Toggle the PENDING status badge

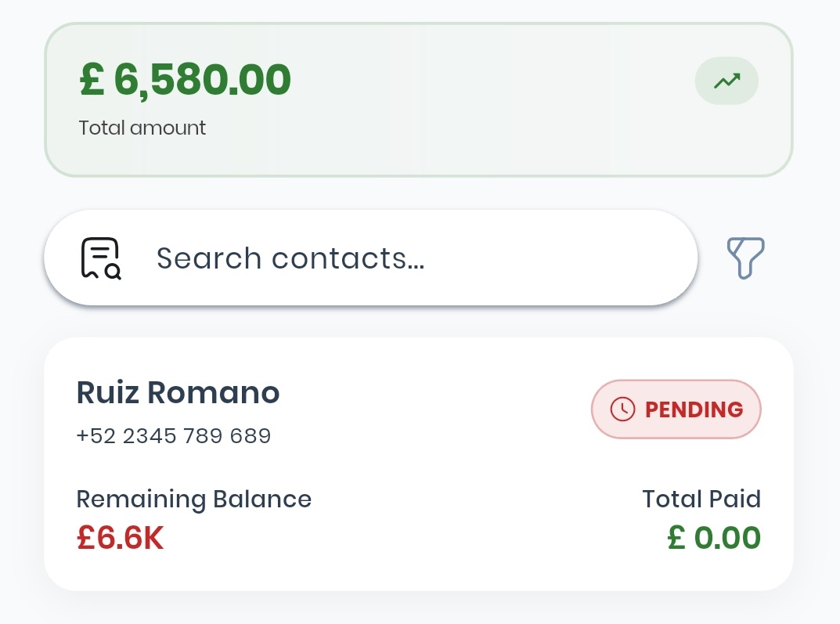click(x=676, y=409)
